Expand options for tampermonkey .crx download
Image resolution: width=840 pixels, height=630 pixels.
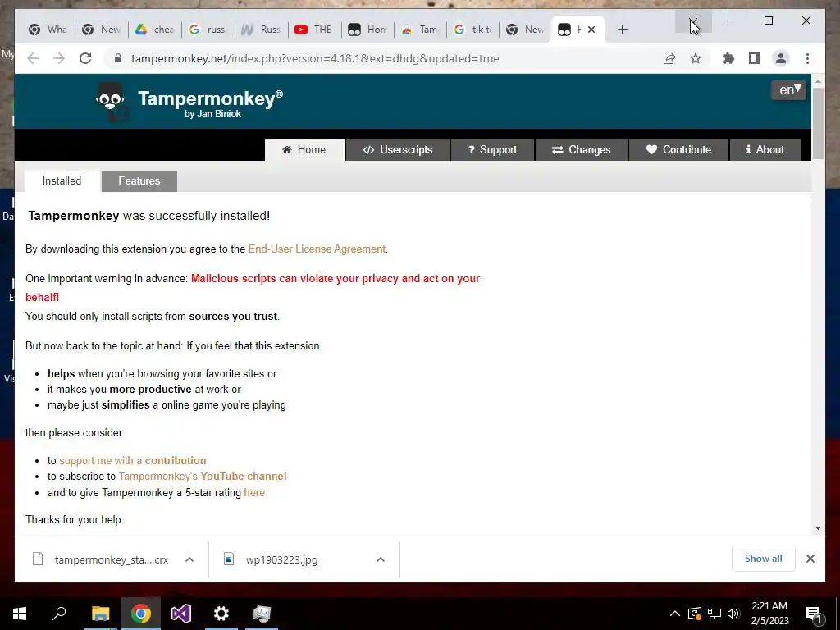click(x=189, y=559)
